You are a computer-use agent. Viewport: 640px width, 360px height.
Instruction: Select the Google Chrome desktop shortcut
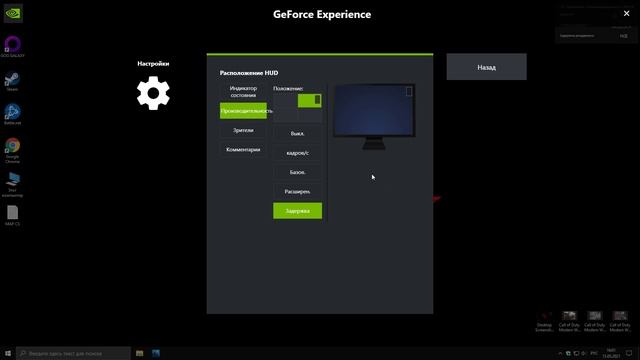click(12, 150)
